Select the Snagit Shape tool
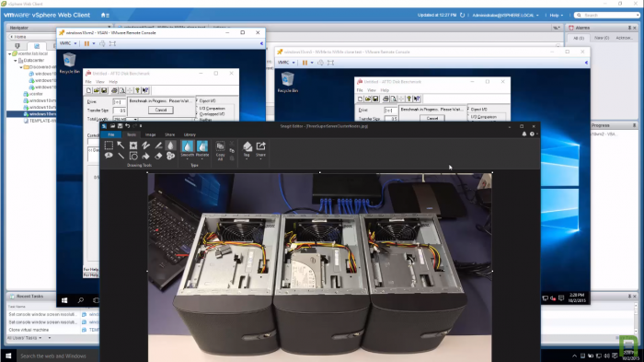Viewport: 644px width, 362px height. point(133,156)
